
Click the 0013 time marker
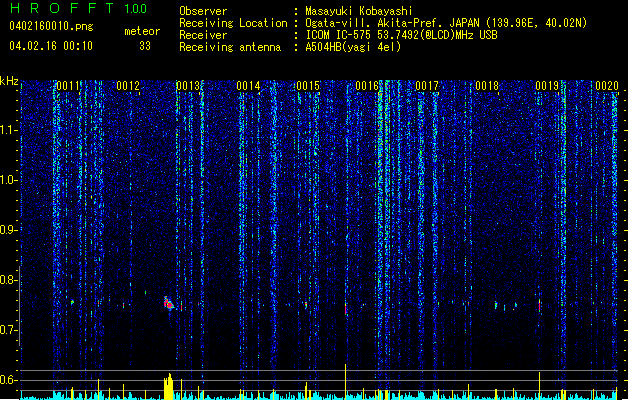point(188,86)
